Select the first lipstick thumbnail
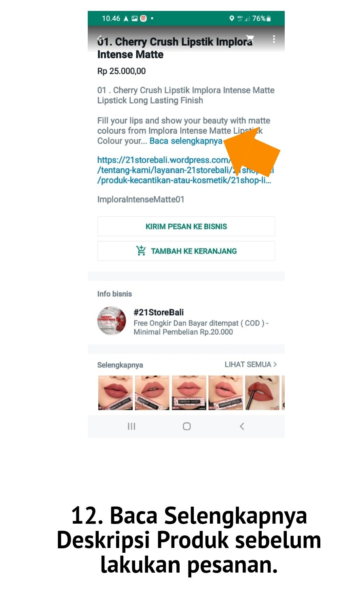Image resolution: width=364 pixels, height=607 pixels. pyautogui.click(x=115, y=393)
